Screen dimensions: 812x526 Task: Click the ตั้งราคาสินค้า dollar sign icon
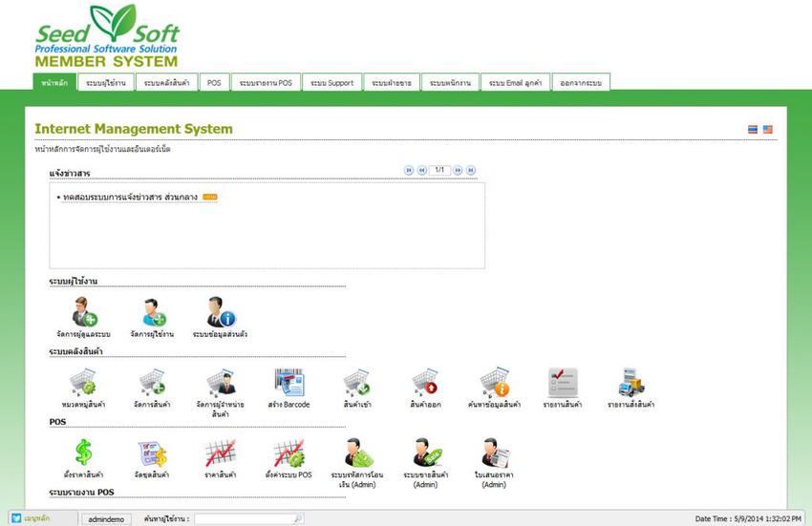pyautogui.click(x=83, y=452)
